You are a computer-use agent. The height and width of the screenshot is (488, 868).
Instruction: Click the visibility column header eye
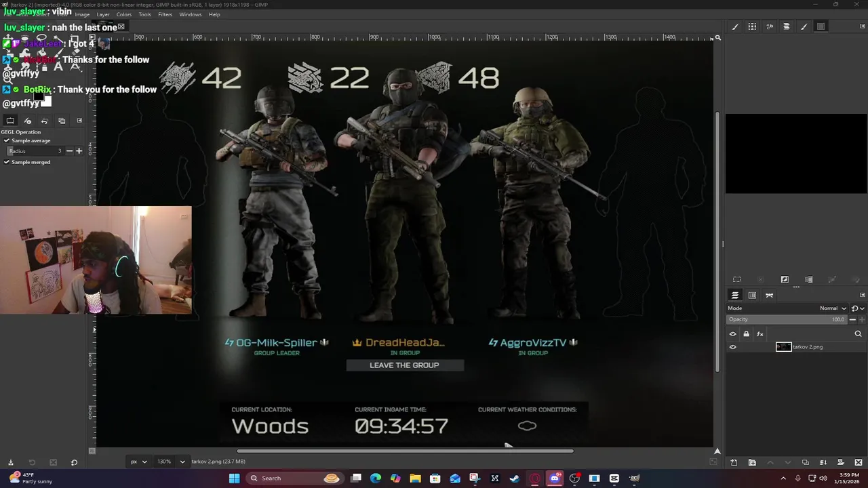point(732,333)
